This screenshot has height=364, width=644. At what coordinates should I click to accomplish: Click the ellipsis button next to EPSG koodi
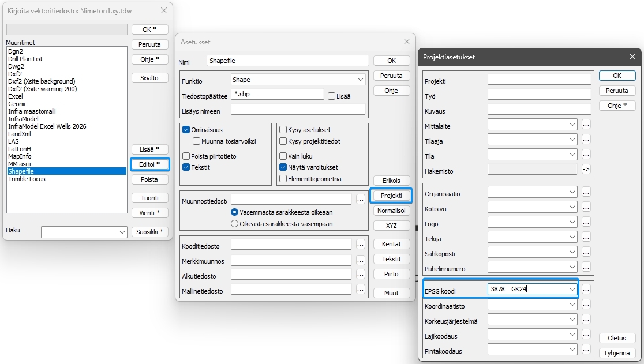coord(586,290)
